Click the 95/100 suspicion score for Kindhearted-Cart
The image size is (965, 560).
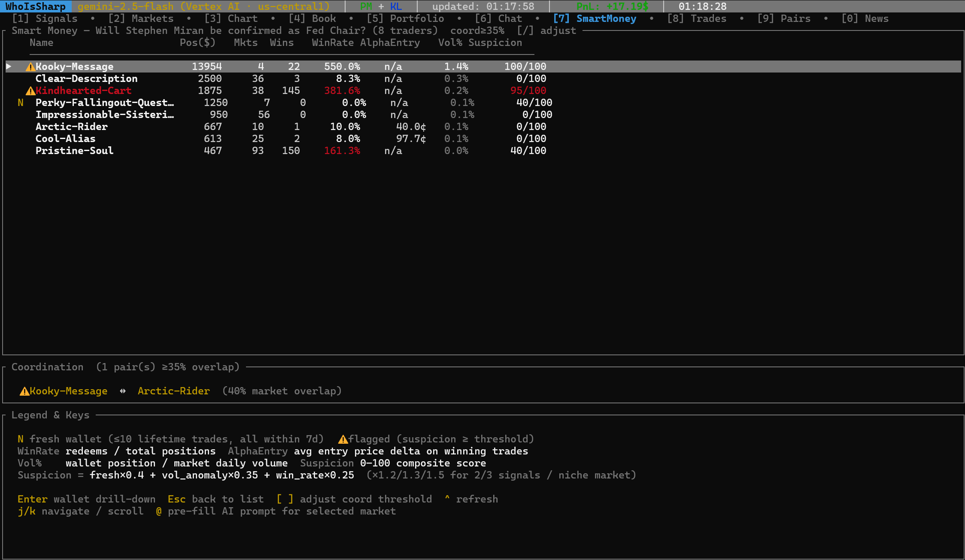(x=528, y=91)
